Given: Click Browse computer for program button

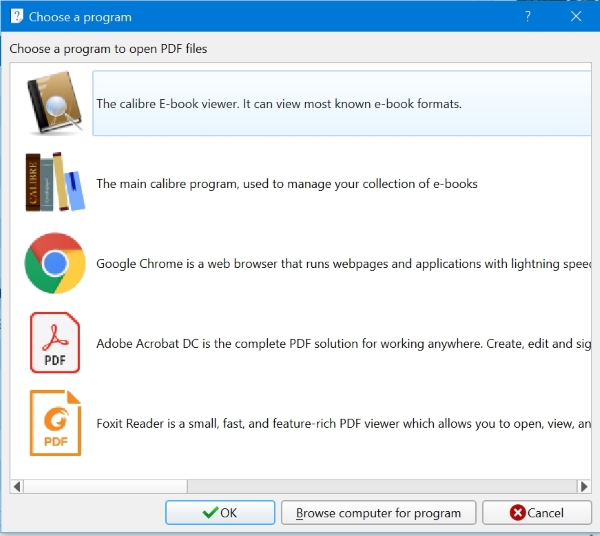Looking at the screenshot, I should click(x=378, y=513).
